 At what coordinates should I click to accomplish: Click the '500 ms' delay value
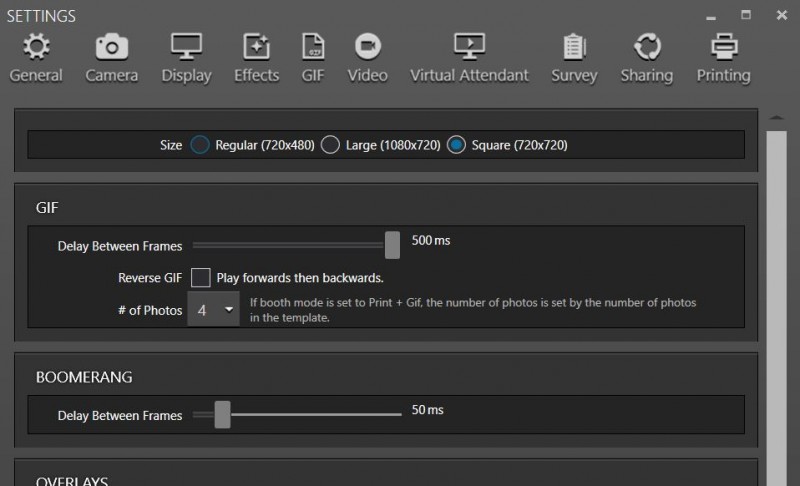click(x=431, y=241)
